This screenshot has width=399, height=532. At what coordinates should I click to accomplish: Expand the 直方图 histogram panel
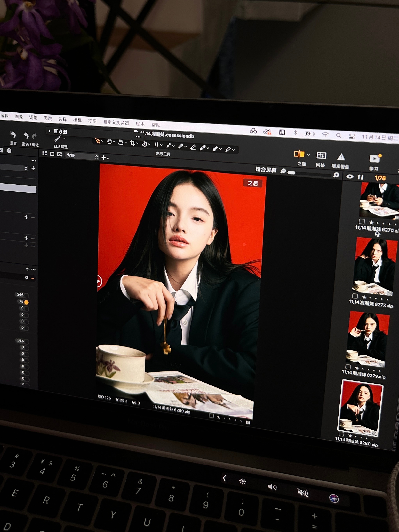point(49,131)
